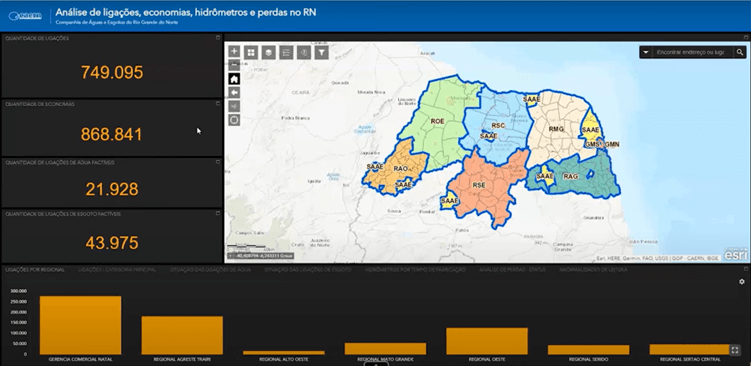Click the address search input field
Image resolution: width=751 pixels, height=366 pixels.
point(693,52)
